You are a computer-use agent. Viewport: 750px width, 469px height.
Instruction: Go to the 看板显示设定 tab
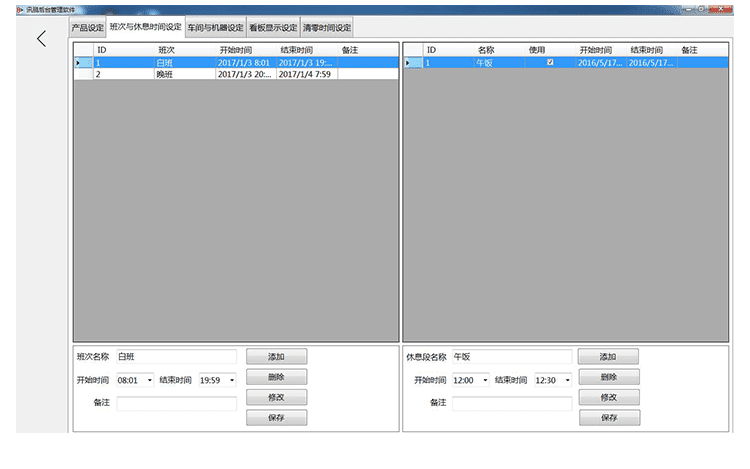272,27
